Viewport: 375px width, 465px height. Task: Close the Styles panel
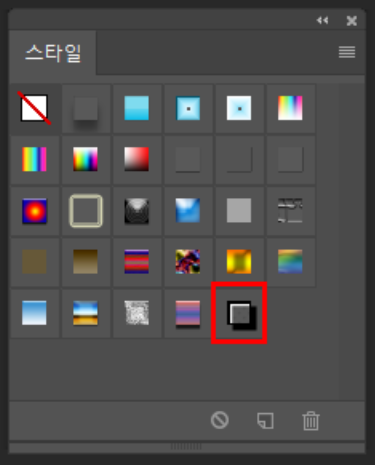(x=352, y=21)
